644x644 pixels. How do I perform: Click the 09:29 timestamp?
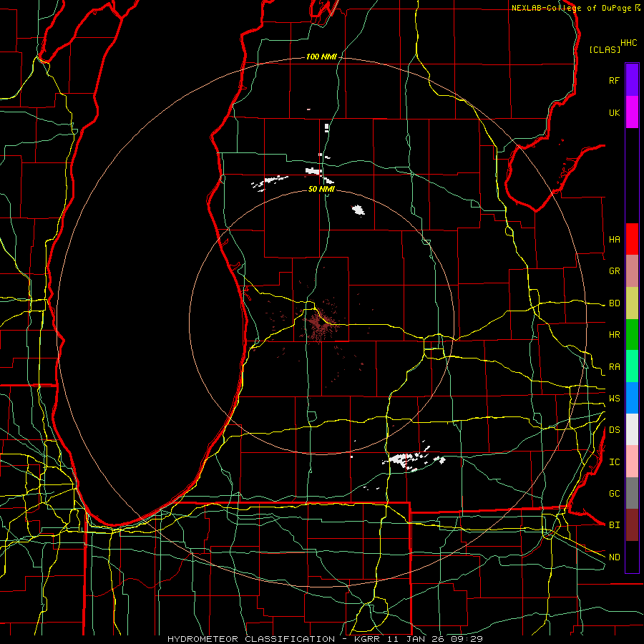point(468,639)
